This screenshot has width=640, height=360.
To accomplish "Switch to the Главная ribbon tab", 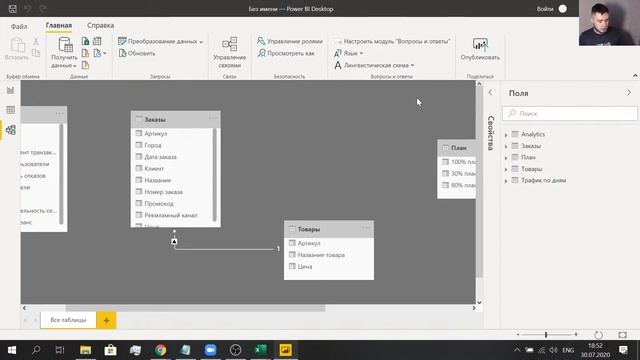I will coord(59,25).
